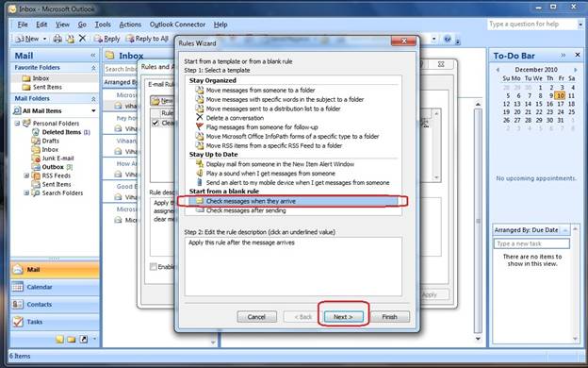Click the Type a new task field

(531, 243)
